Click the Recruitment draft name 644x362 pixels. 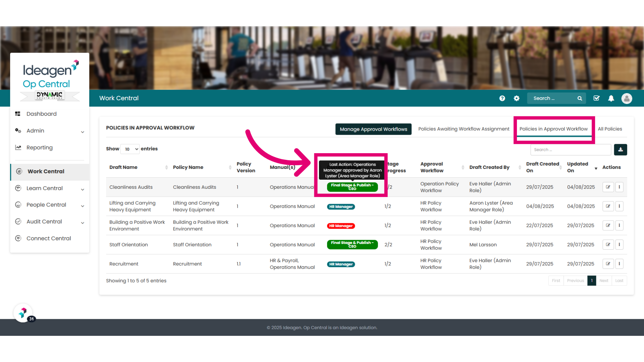(x=124, y=264)
